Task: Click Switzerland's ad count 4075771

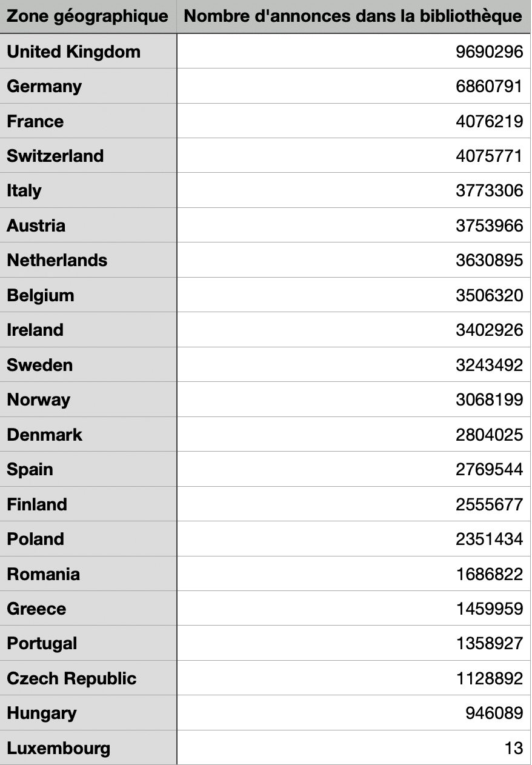Action: [488, 156]
